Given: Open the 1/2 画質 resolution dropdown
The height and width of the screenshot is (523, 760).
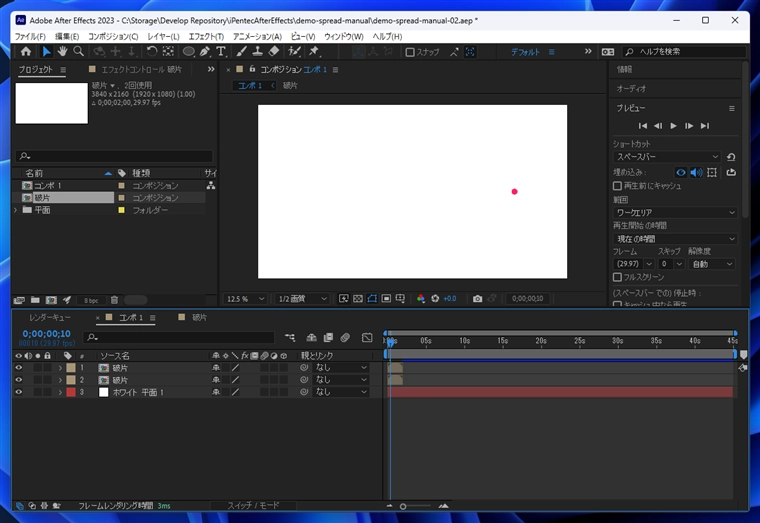Looking at the screenshot, I should (302, 299).
